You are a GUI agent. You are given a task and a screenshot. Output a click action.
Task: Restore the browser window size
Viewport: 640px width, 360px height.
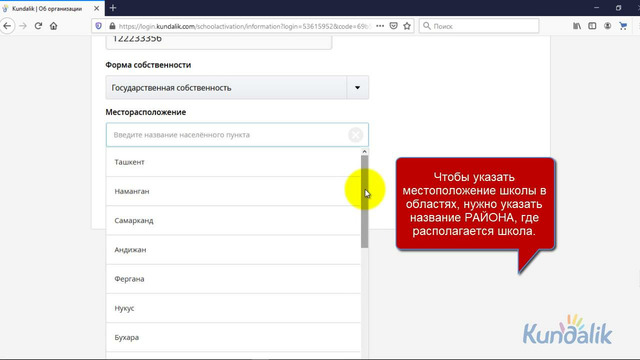(x=618, y=8)
